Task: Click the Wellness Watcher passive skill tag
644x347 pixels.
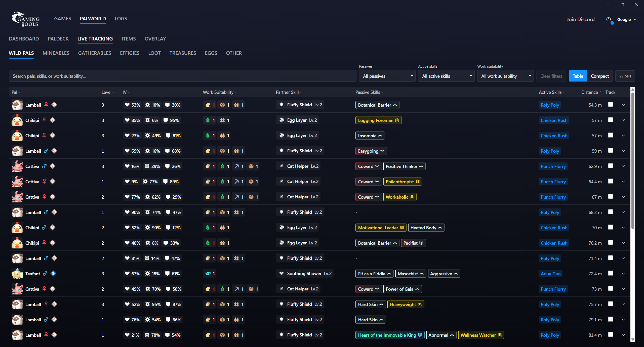Action: (x=481, y=335)
